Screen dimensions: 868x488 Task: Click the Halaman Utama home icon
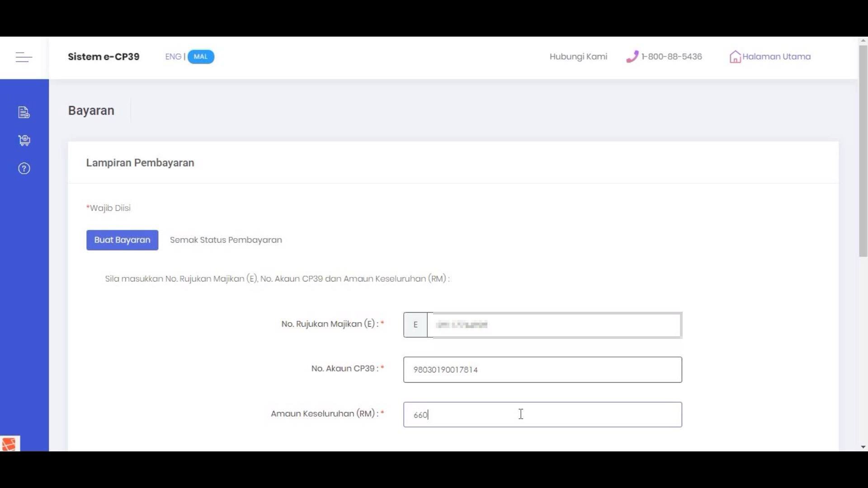click(x=735, y=56)
